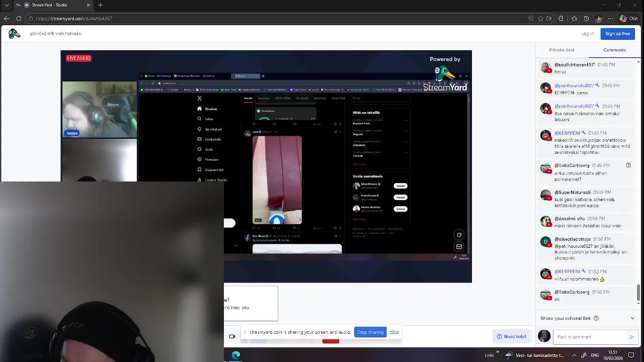Open Copilot Chat in the toolbar
Image resolution: width=644 pixels, height=362 pixels.
[x=629, y=19]
